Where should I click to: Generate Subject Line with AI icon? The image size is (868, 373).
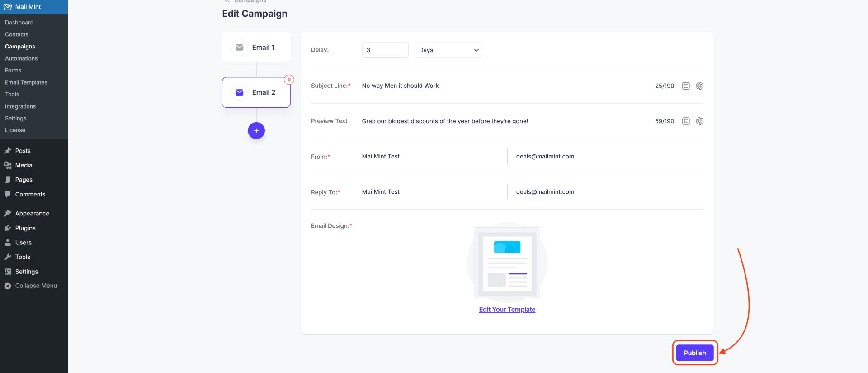700,86
